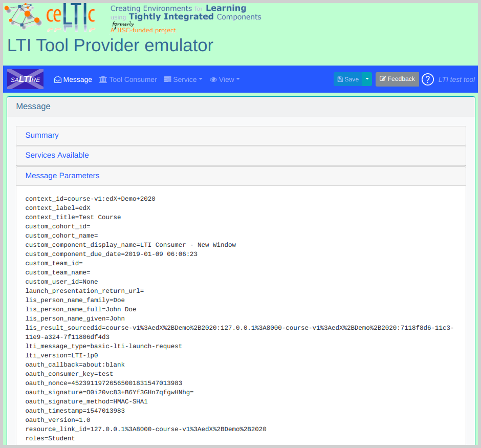Click the oauth_signature_method=HMAC-SHA1 line

pos(86,401)
